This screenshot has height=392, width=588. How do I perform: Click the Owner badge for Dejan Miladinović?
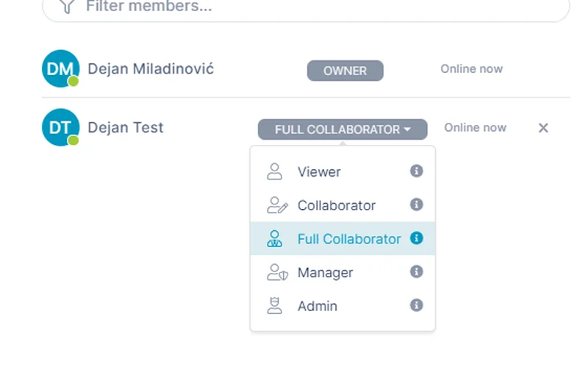click(x=345, y=71)
